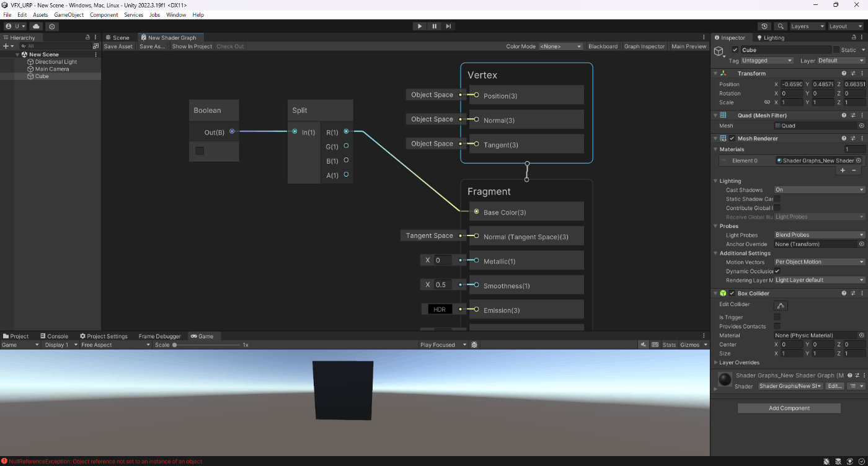Open the Component menu
The height and width of the screenshot is (466, 868).
104,14
